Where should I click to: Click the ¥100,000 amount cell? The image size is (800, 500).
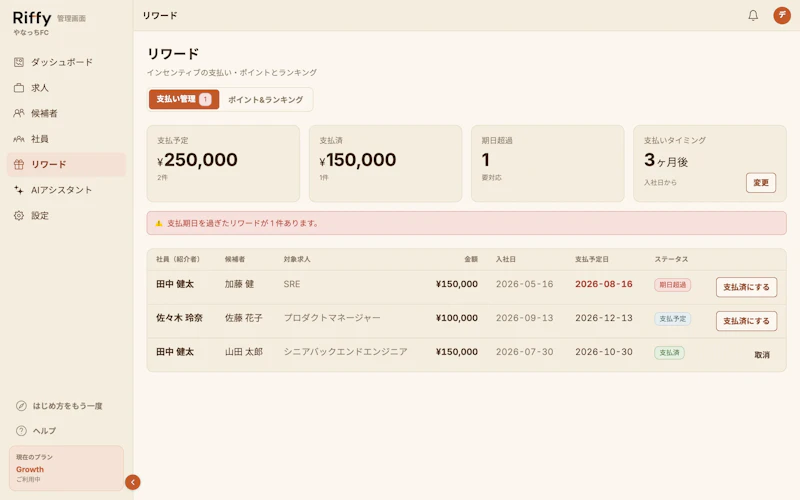(x=457, y=318)
